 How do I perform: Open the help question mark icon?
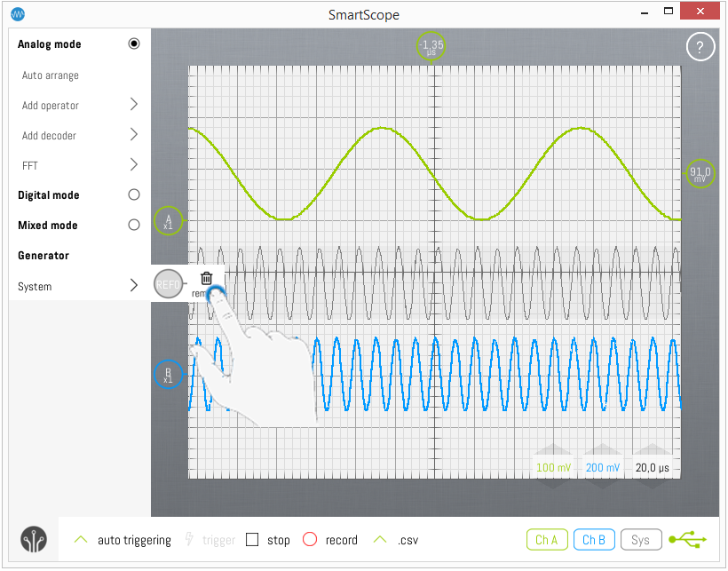pos(700,48)
